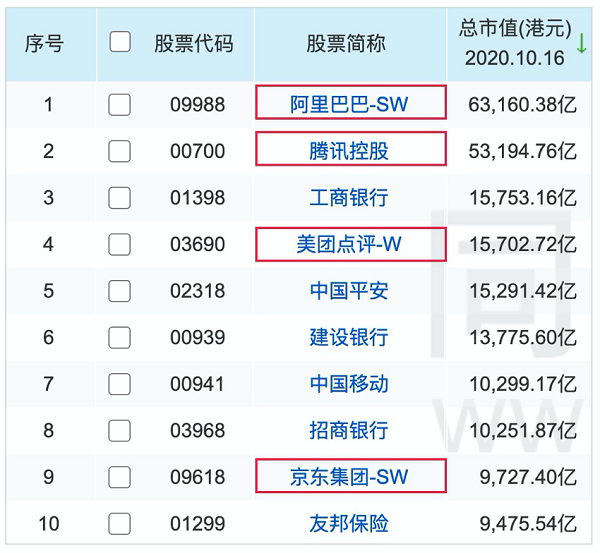This screenshot has width=600, height=553.
Task: Open the 阿里巴巴-SW stock link
Action: [349, 104]
